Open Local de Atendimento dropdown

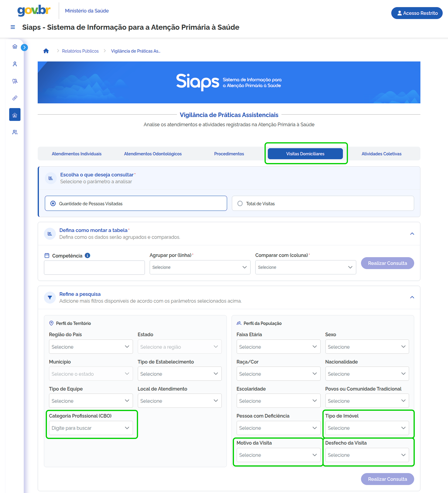point(180,401)
